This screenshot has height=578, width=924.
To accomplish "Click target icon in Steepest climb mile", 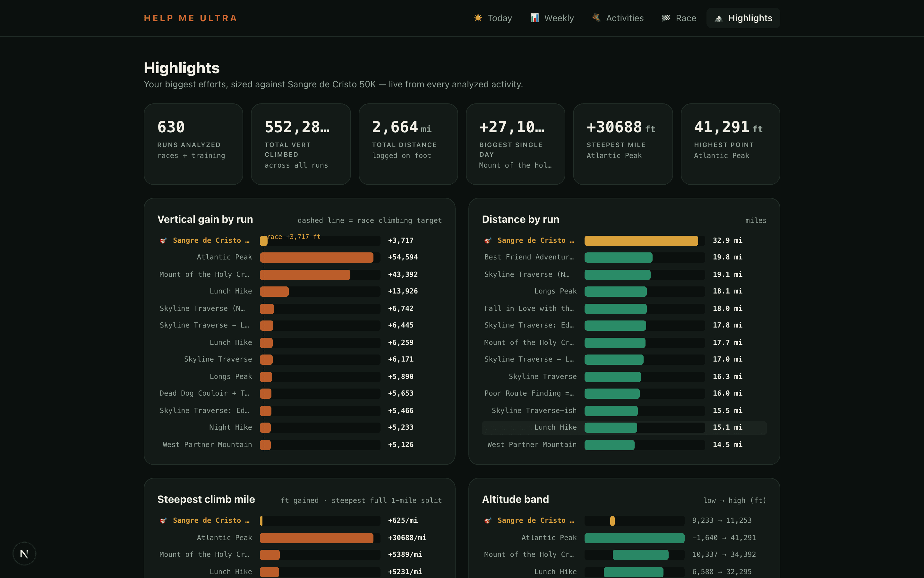I will point(163,520).
